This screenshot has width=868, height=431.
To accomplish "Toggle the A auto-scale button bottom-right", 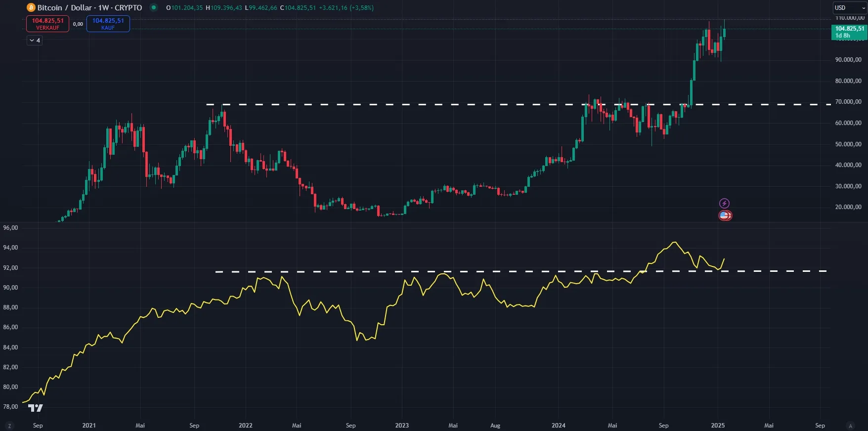I will click(850, 426).
